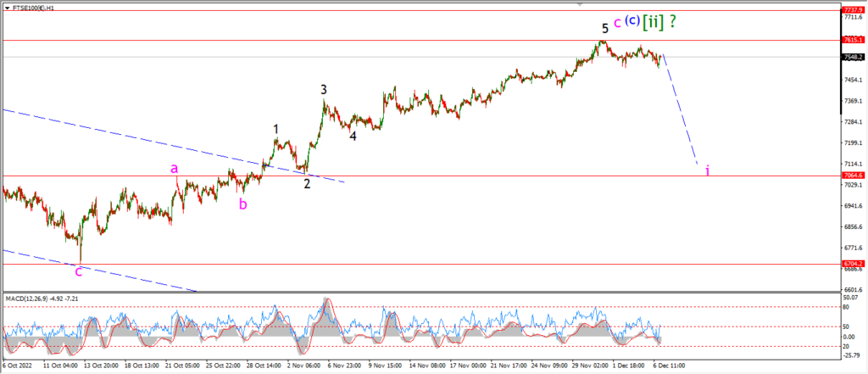Select the 7615.1 red price level tag

pos(852,40)
